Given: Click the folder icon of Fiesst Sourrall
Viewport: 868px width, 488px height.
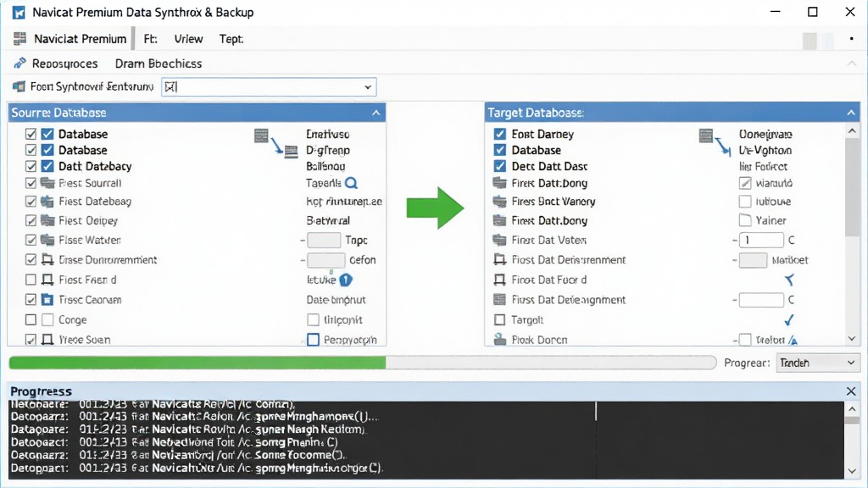Looking at the screenshot, I should pyautogui.click(x=47, y=183).
